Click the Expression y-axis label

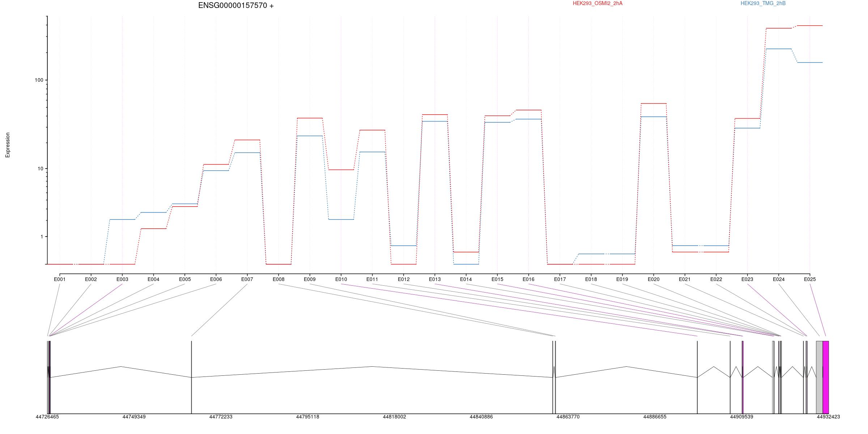(x=8, y=145)
